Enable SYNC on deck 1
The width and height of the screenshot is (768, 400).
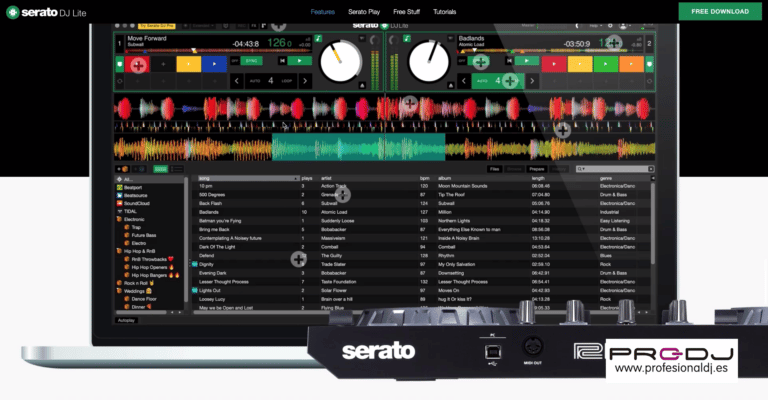point(252,61)
